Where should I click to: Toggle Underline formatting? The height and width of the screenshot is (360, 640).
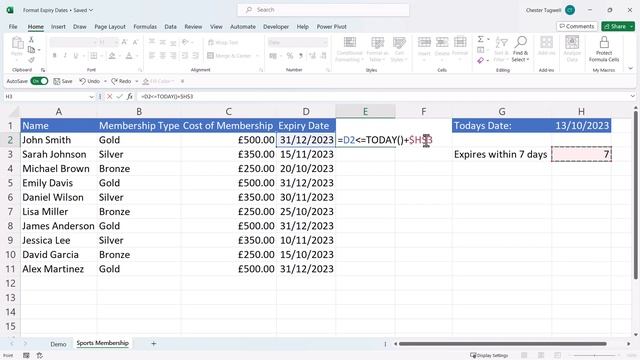point(76,56)
